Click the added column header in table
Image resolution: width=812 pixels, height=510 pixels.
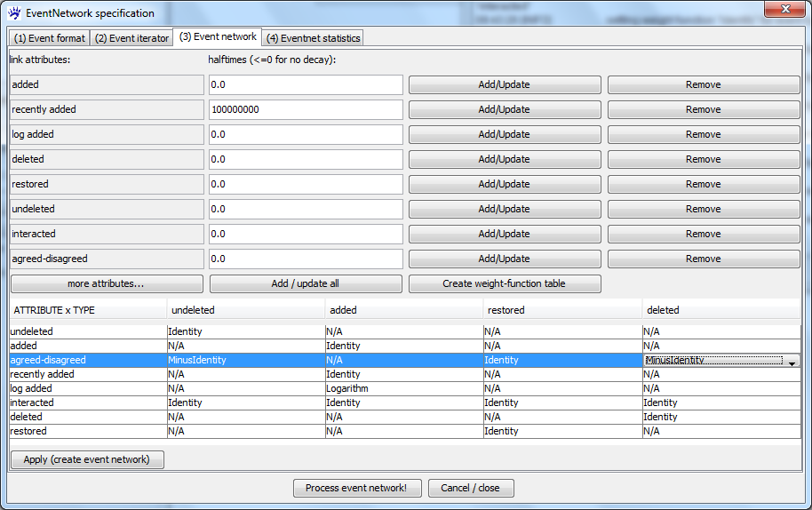[x=404, y=310]
